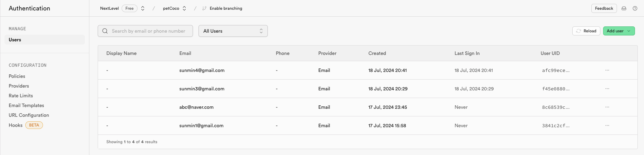Click the Feedback button
The height and width of the screenshot is (155, 644).
[604, 8]
